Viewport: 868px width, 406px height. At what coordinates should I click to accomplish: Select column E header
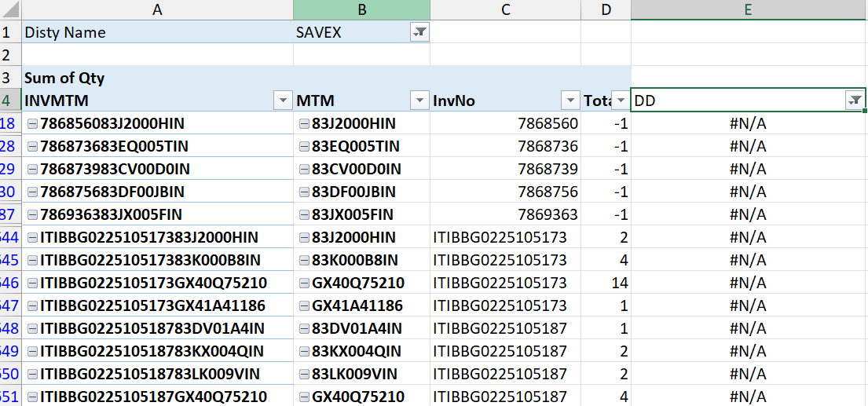(748, 10)
